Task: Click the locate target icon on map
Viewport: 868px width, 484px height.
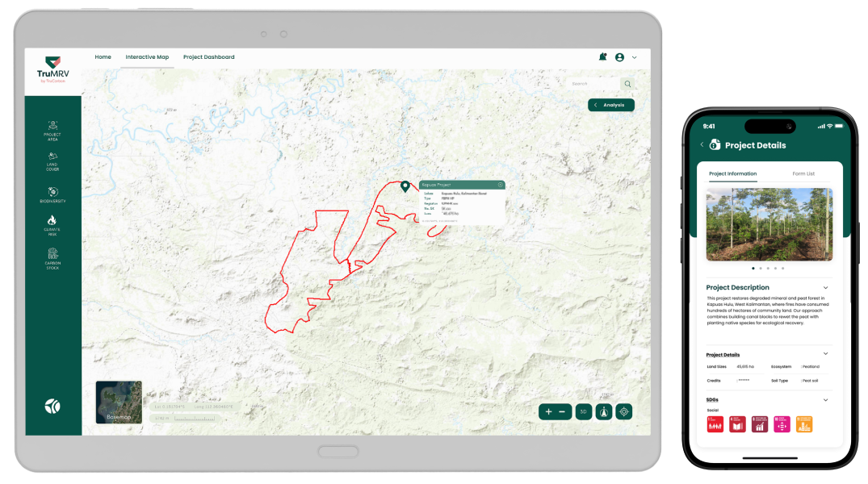Action: pos(623,411)
